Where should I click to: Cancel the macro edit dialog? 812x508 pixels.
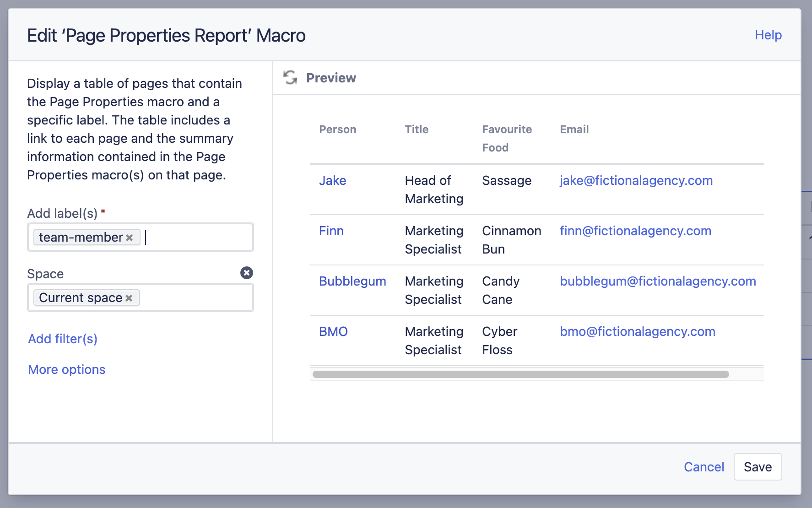[x=704, y=467]
